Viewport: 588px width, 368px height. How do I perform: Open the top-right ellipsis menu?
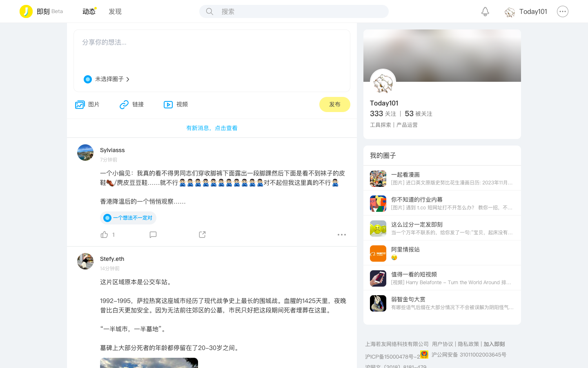coord(563,11)
